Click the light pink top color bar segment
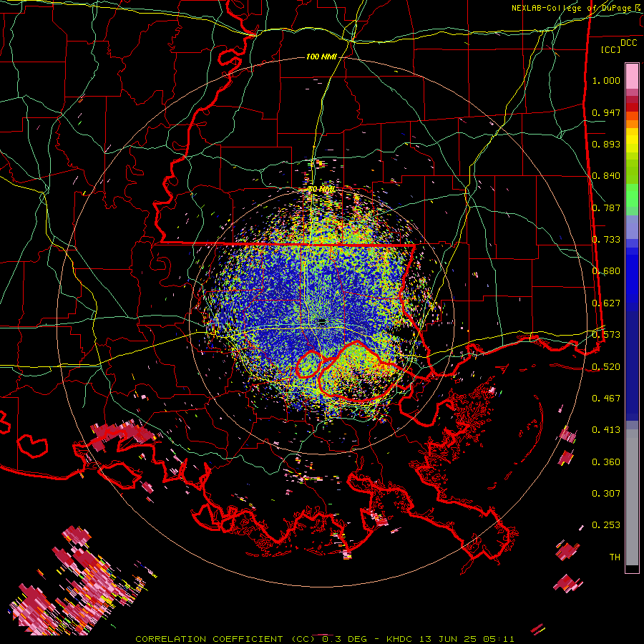 point(632,76)
